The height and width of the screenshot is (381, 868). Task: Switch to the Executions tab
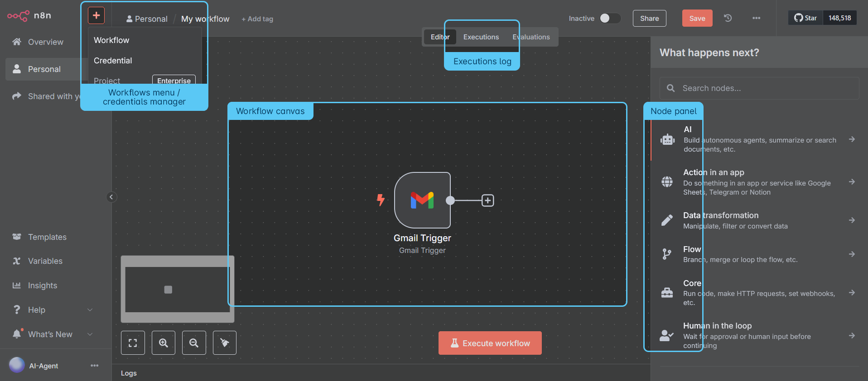click(481, 37)
